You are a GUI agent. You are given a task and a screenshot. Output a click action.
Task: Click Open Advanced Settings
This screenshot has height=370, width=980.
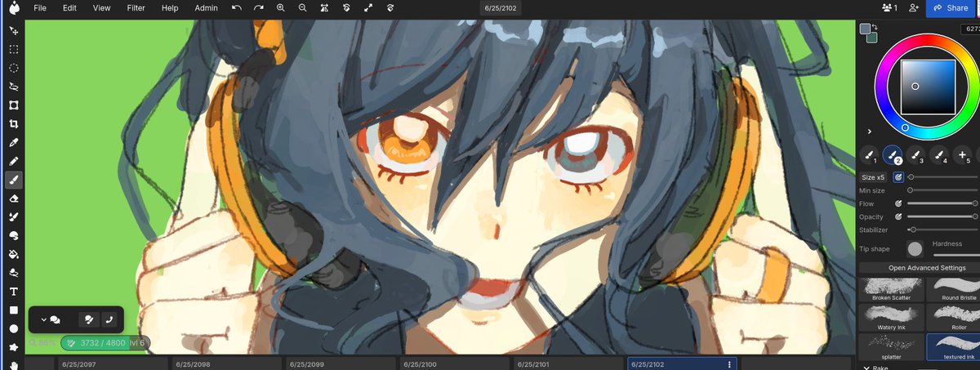[x=927, y=268]
